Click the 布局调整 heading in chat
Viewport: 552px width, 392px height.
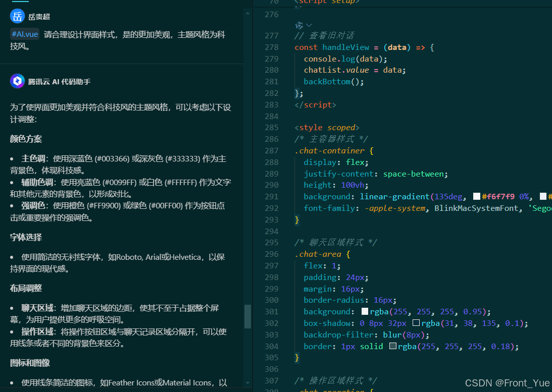coord(26,288)
